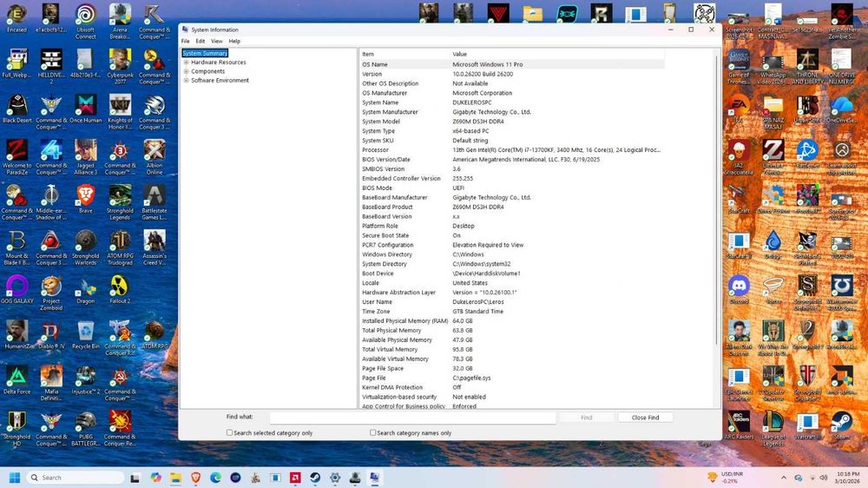Open the Project Zomboid desktop icon
Image resolution: width=868 pixels, height=488 pixels.
51,293
